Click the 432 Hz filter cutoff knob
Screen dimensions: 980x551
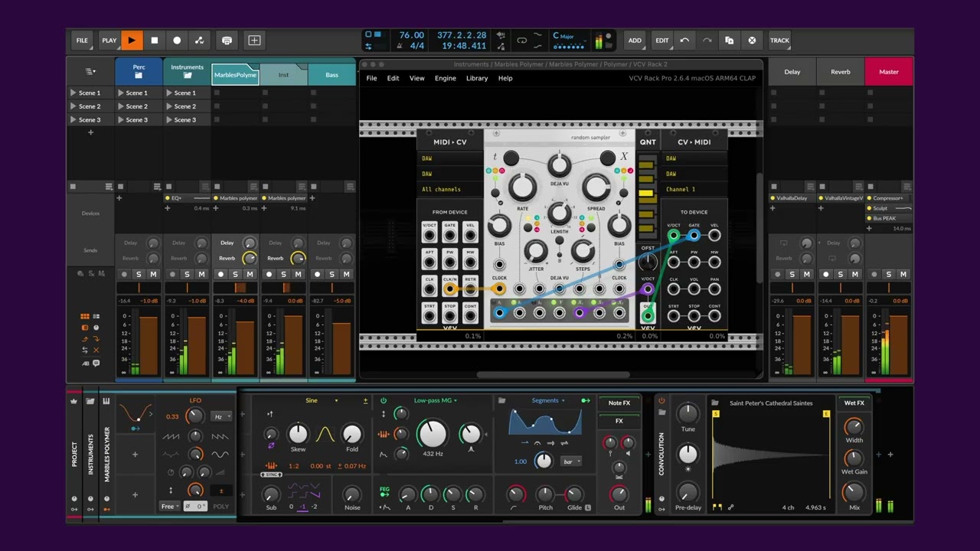coord(433,433)
